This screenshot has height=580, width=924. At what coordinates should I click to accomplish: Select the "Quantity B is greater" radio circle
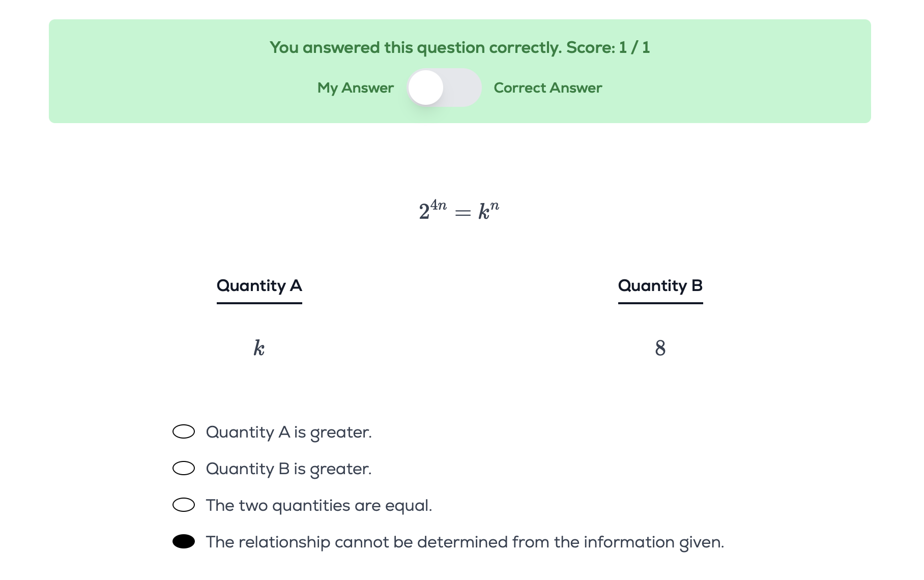184,468
